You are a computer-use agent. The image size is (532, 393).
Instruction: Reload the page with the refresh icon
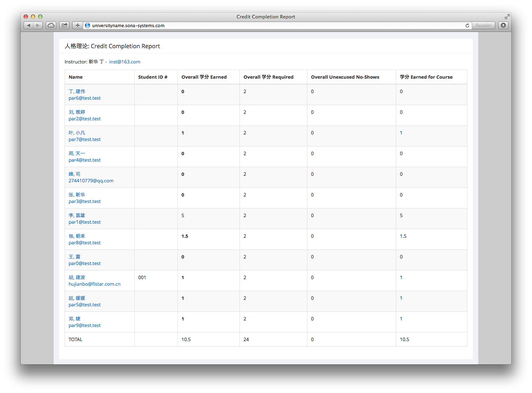tap(467, 25)
